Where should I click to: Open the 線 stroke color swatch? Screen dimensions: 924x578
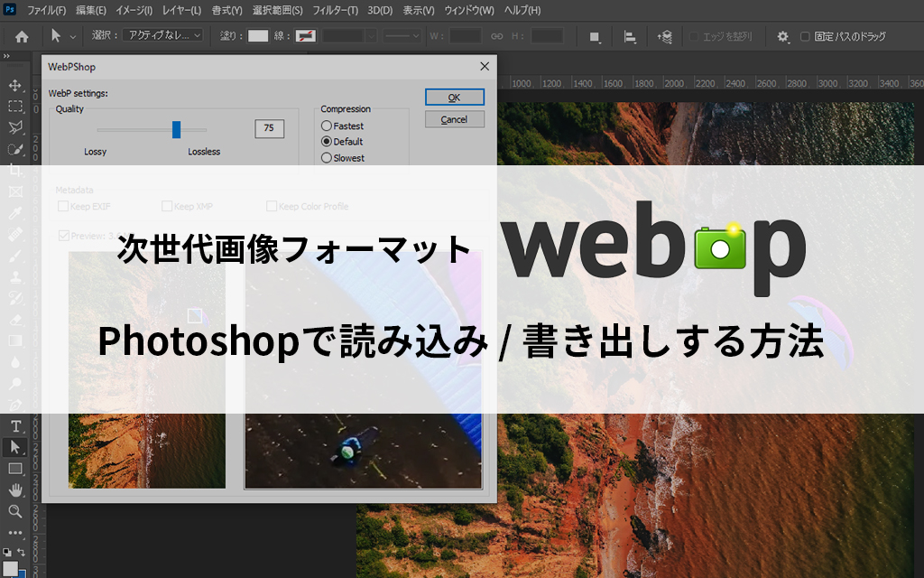tap(305, 36)
